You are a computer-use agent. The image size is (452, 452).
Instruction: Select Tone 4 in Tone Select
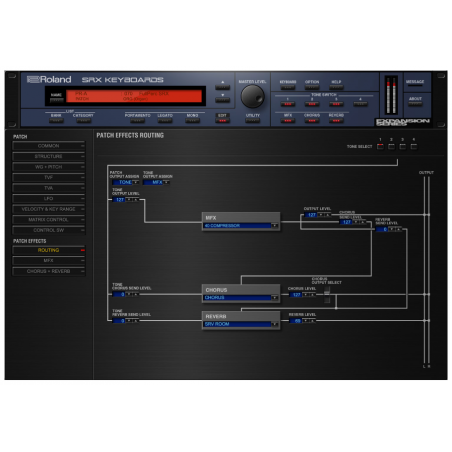(414, 146)
